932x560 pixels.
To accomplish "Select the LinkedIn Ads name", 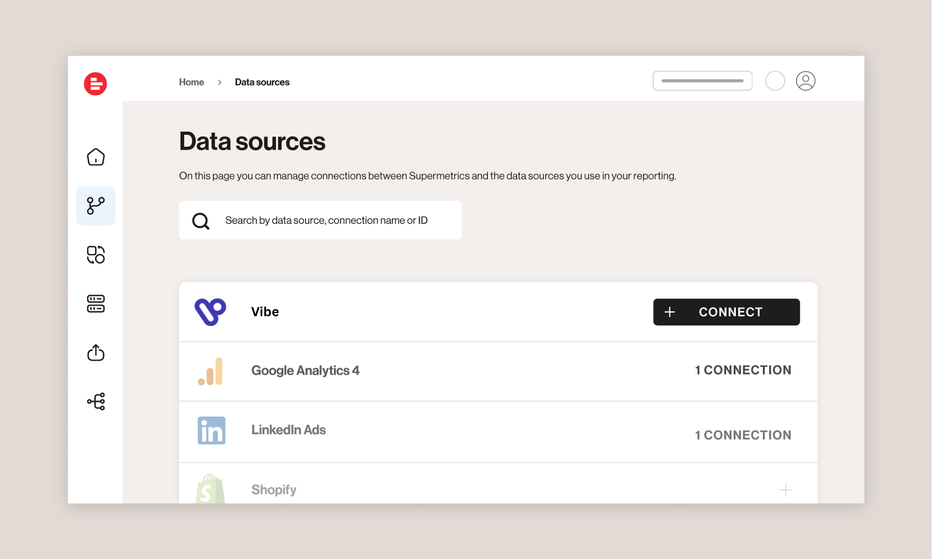I will 289,430.
